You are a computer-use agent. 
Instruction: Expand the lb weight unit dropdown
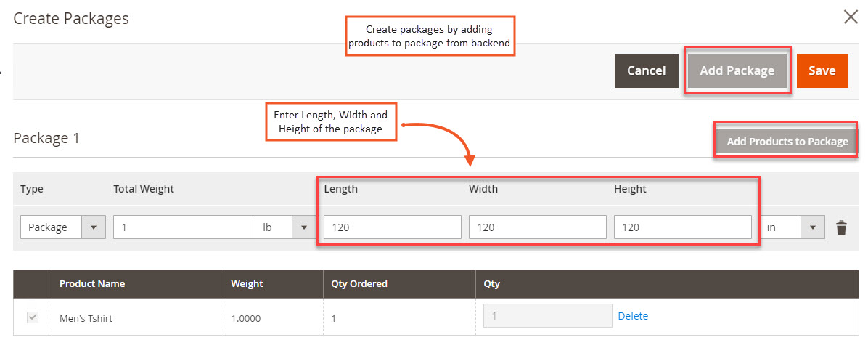coord(284,227)
